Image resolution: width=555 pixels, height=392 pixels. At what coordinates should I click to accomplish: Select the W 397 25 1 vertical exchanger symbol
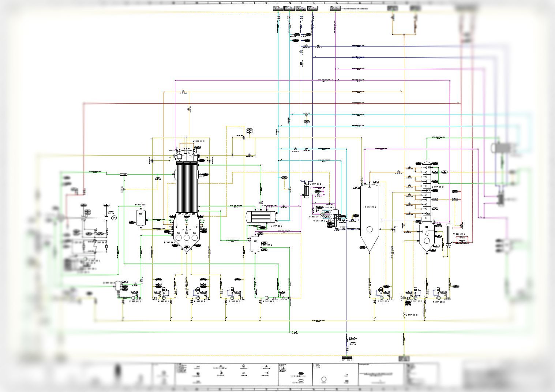(449, 234)
